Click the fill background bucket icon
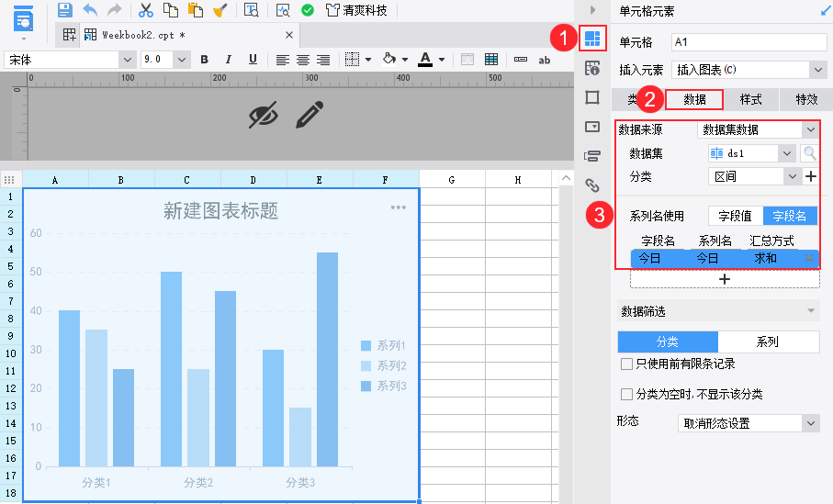 click(x=389, y=59)
